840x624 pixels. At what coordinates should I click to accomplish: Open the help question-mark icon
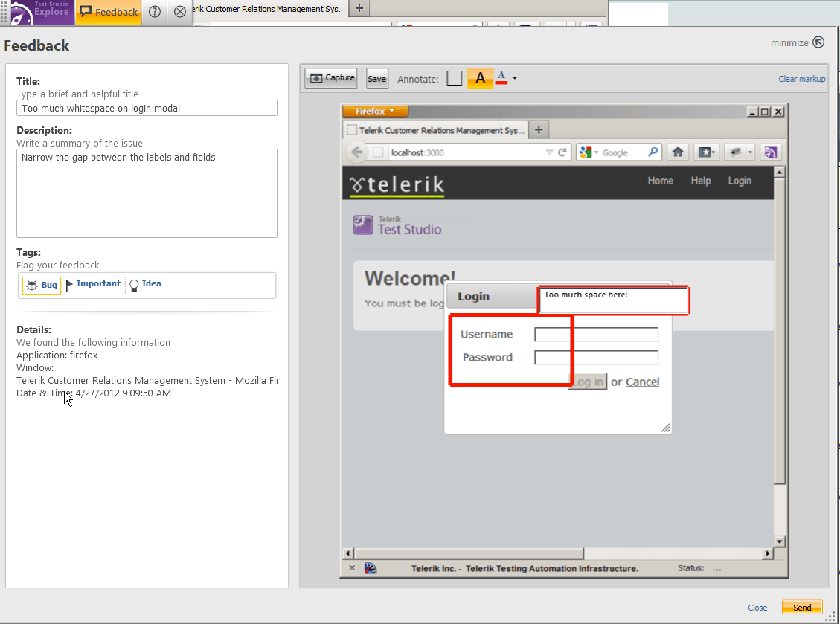click(155, 12)
